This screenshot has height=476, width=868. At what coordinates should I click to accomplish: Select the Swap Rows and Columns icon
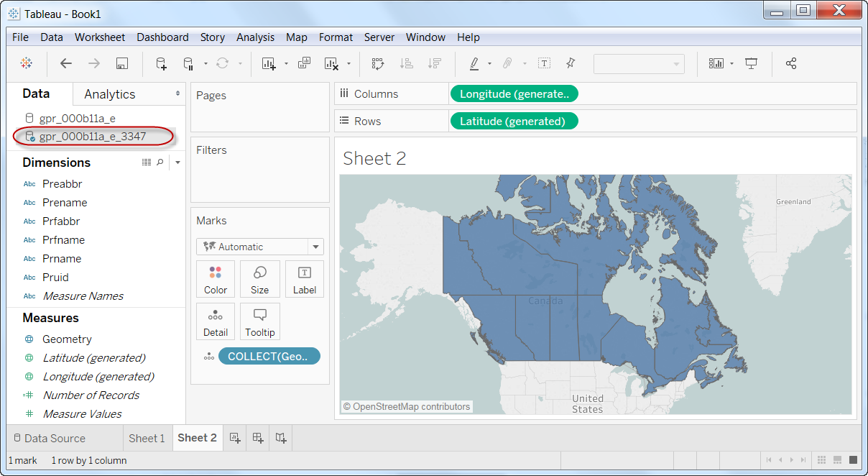(x=377, y=63)
